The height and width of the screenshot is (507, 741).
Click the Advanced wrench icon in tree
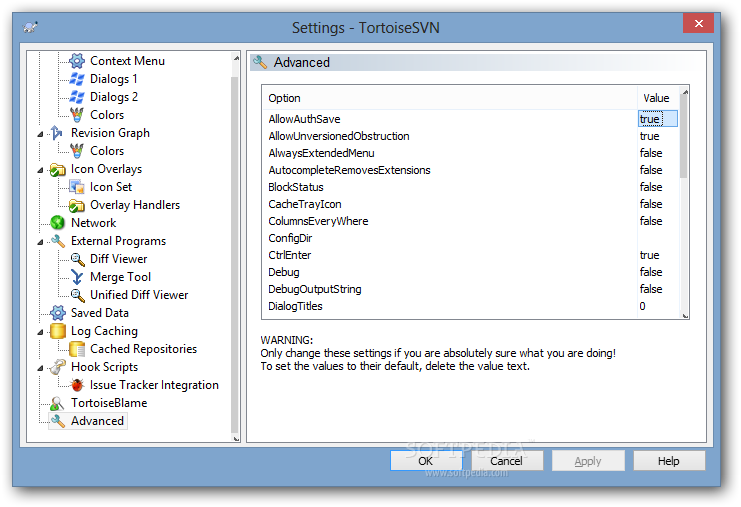pyautogui.click(x=58, y=421)
